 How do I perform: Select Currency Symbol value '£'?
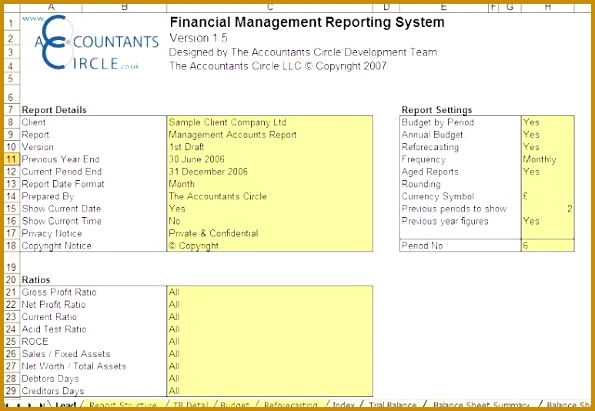548,196
